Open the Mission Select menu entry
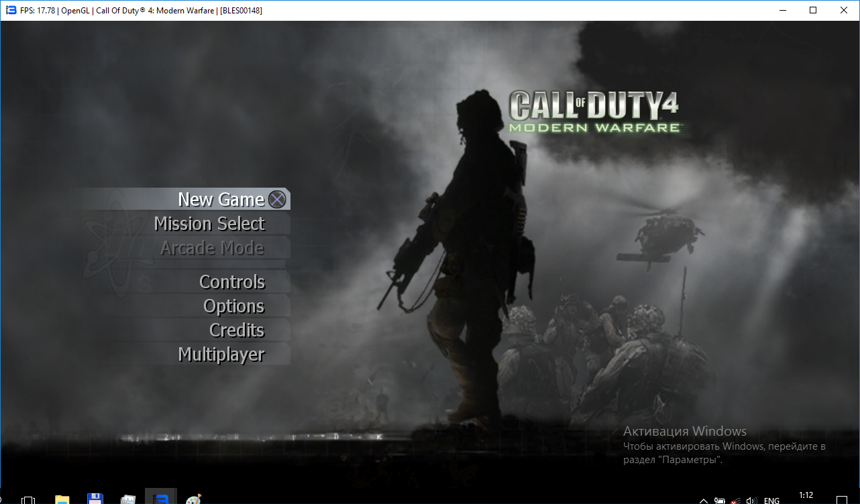Screen dimensions: 860x504 point(209,223)
